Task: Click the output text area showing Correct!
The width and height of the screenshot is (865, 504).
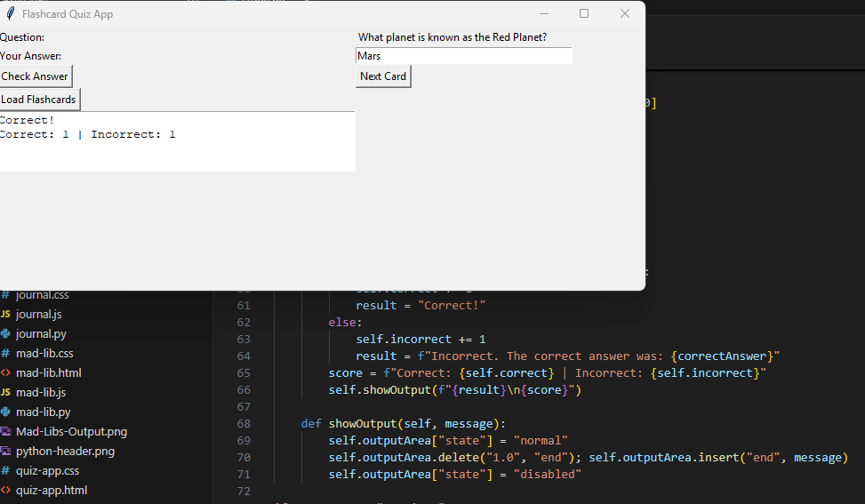Action: (177, 141)
